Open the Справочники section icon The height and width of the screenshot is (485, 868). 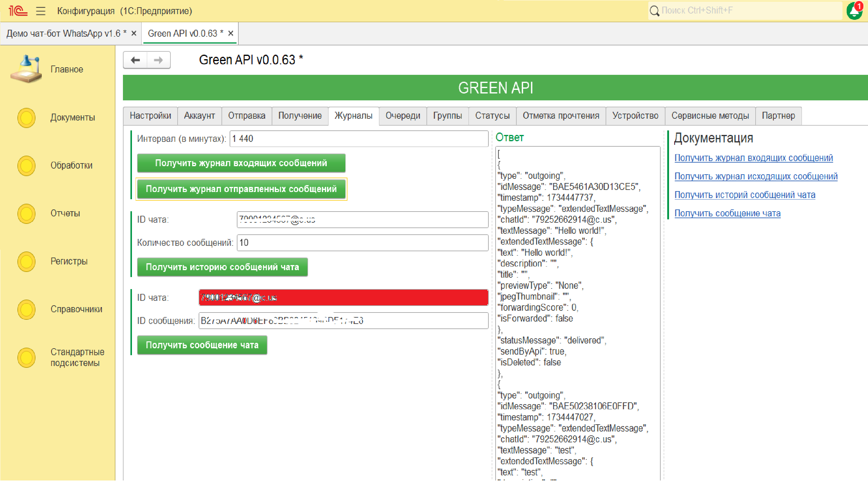26,309
